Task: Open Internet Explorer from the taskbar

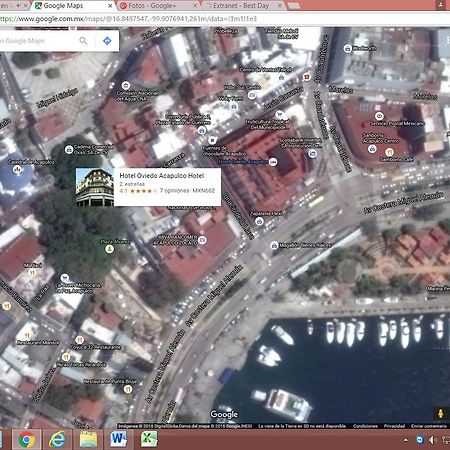Action: pos(57,439)
